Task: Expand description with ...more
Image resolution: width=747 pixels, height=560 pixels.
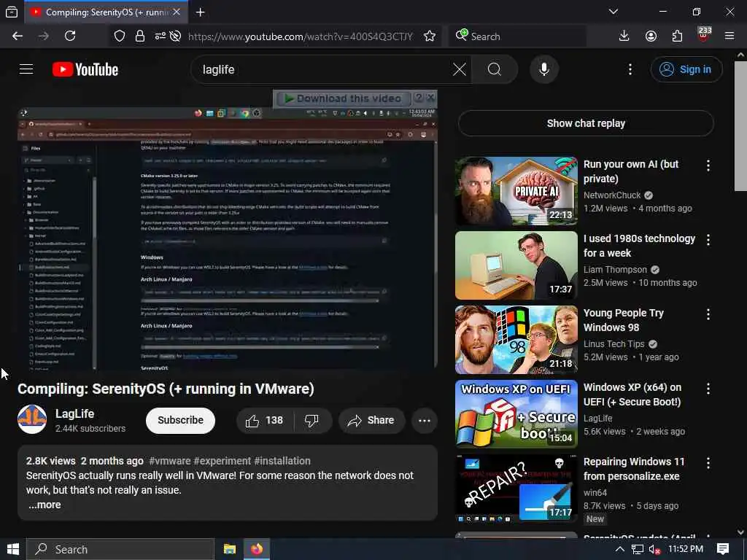Action: [44, 505]
